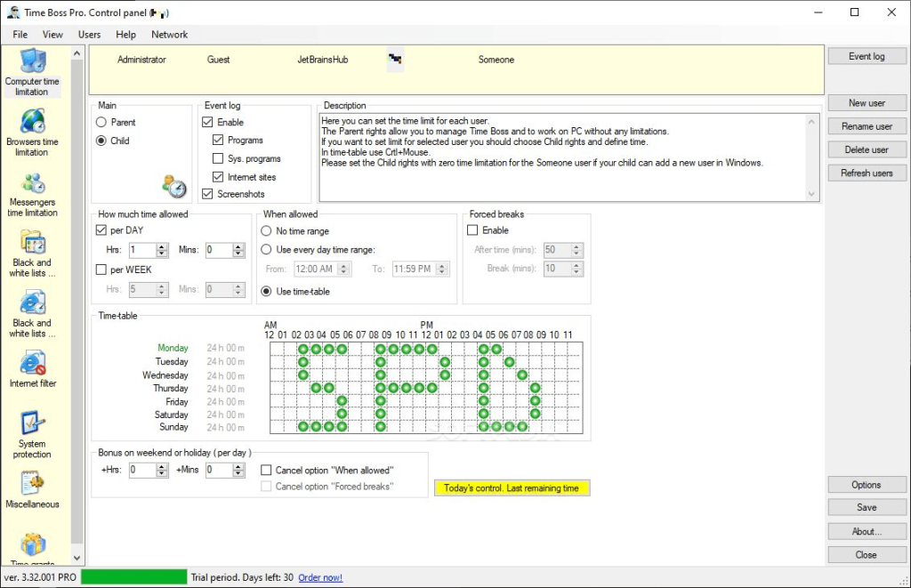Click the Save button

tap(867, 507)
